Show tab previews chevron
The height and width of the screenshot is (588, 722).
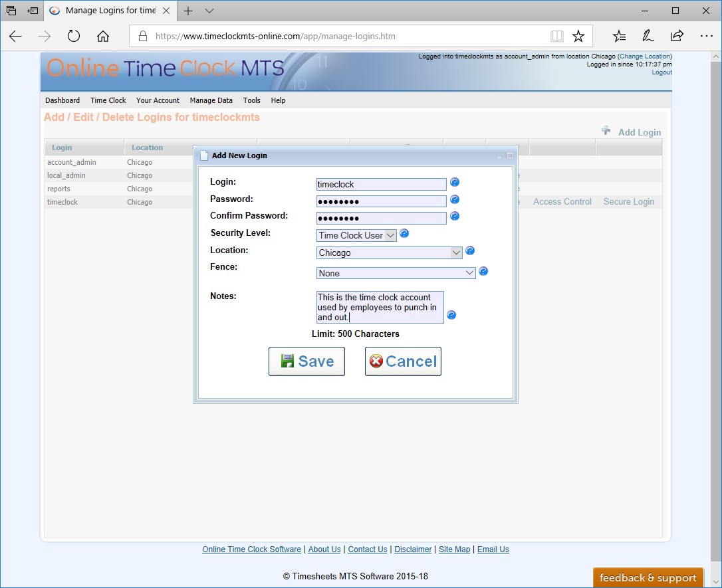tap(209, 11)
